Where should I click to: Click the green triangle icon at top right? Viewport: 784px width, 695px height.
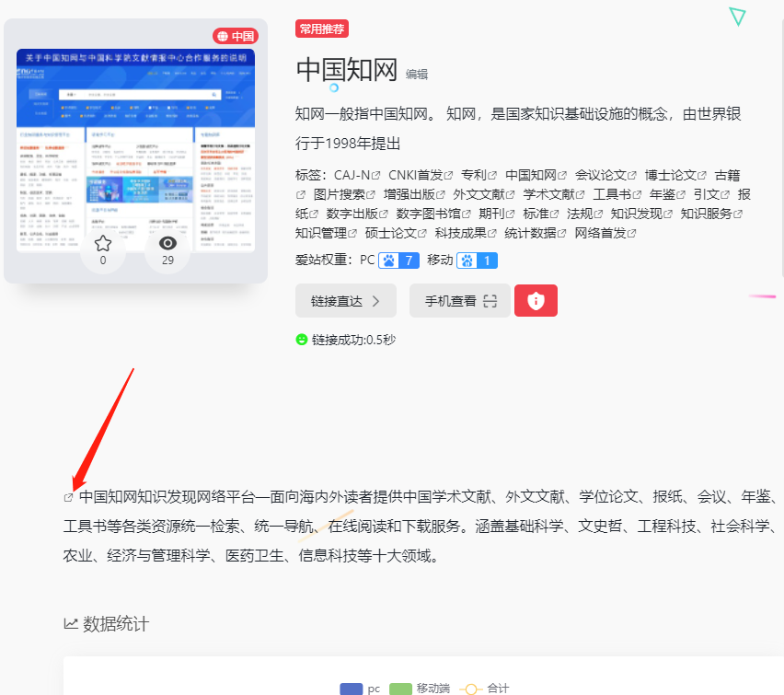point(737,17)
